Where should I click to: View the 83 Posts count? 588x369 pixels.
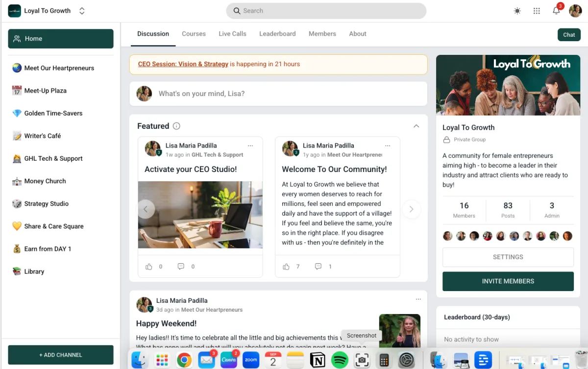point(508,210)
